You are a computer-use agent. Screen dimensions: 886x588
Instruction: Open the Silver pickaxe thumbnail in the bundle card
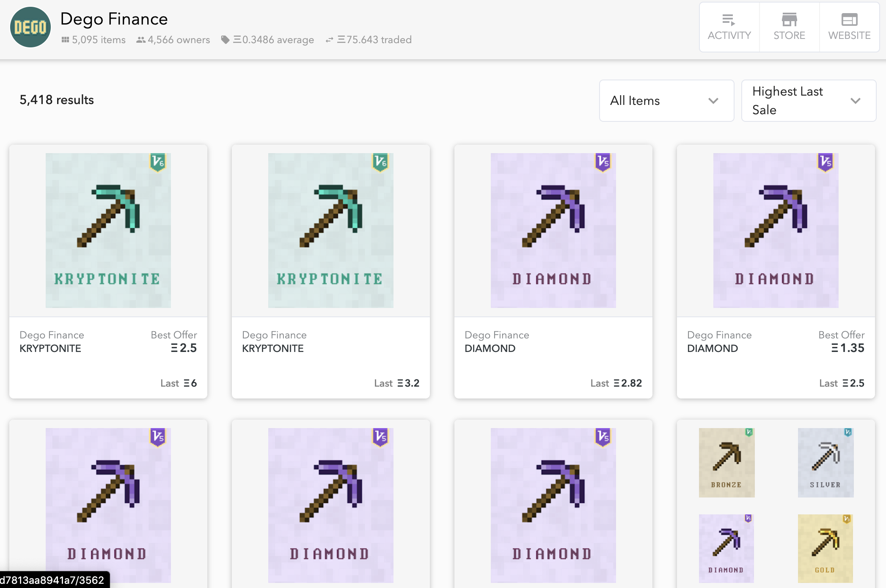(825, 463)
